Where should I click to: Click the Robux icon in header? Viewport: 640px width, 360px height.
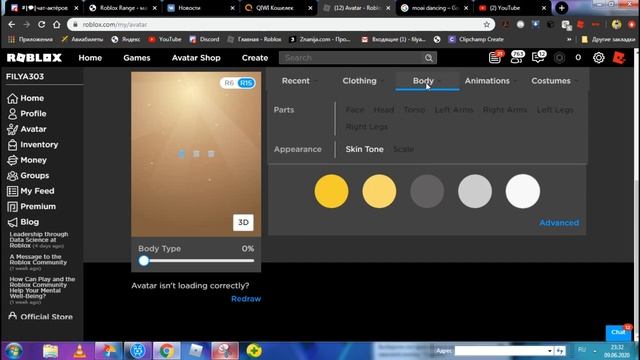[559, 58]
